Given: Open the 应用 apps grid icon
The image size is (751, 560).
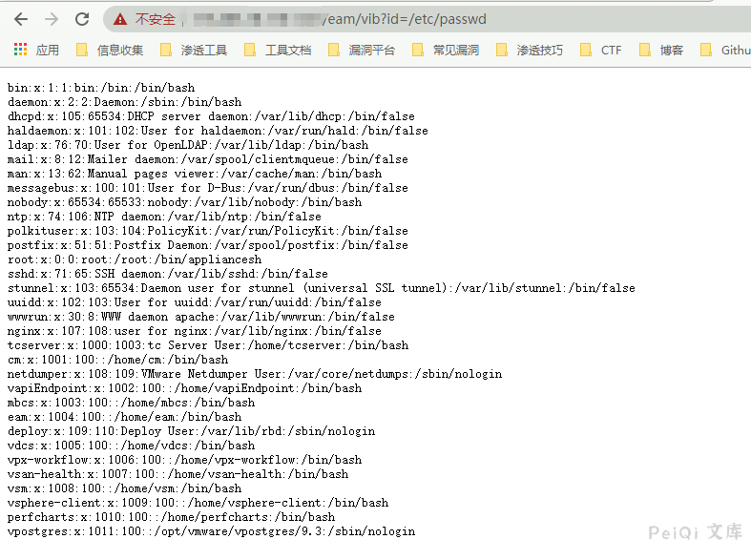Looking at the screenshot, I should [x=20, y=50].
